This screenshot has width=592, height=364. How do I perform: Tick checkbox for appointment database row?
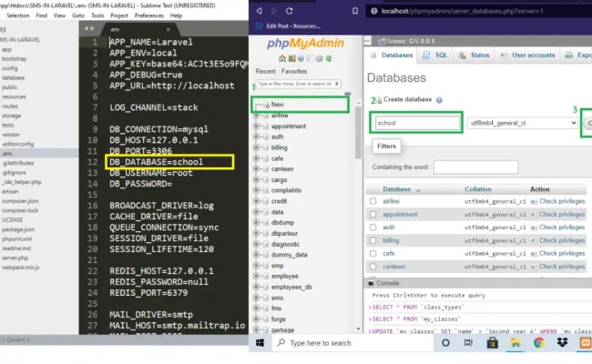coord(373,214)
